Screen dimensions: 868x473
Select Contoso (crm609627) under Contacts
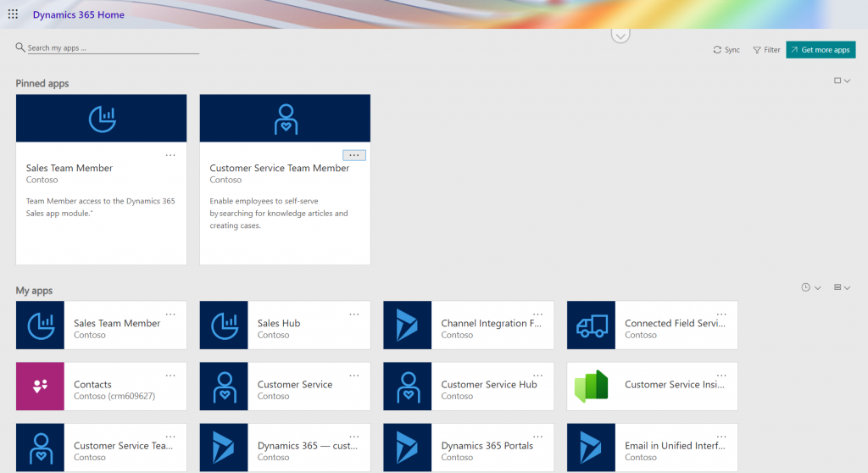114,396
